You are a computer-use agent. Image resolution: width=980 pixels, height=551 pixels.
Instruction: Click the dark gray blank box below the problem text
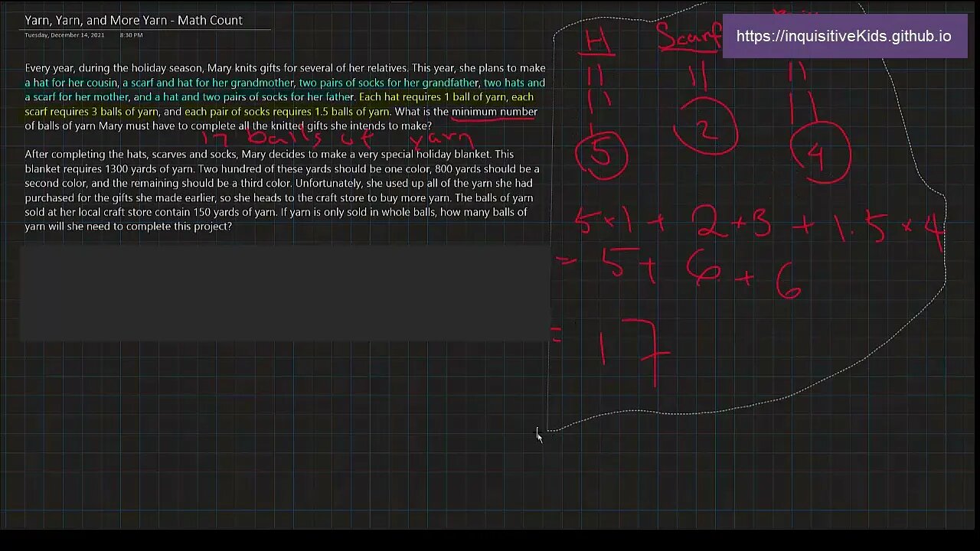(285, 292)
